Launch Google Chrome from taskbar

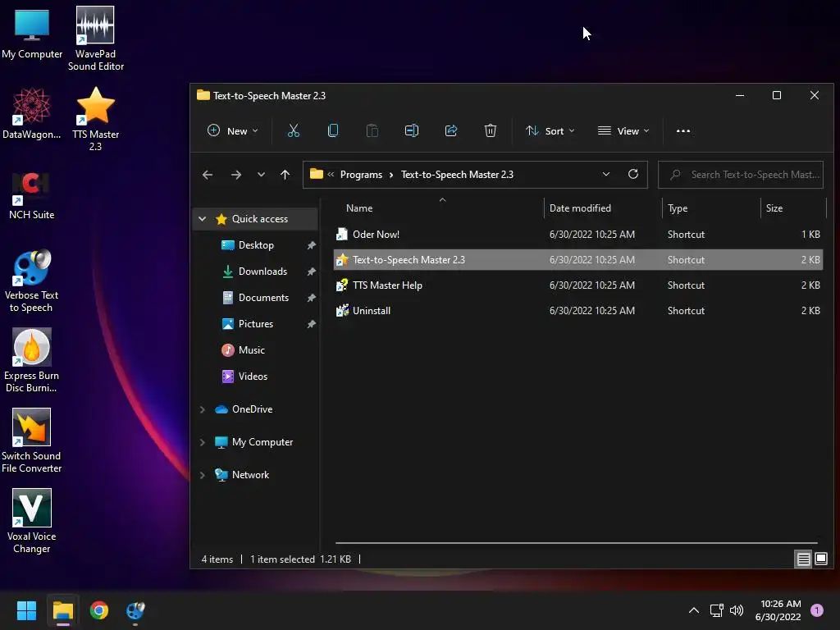pyautogui.click(x=99, y=610)
